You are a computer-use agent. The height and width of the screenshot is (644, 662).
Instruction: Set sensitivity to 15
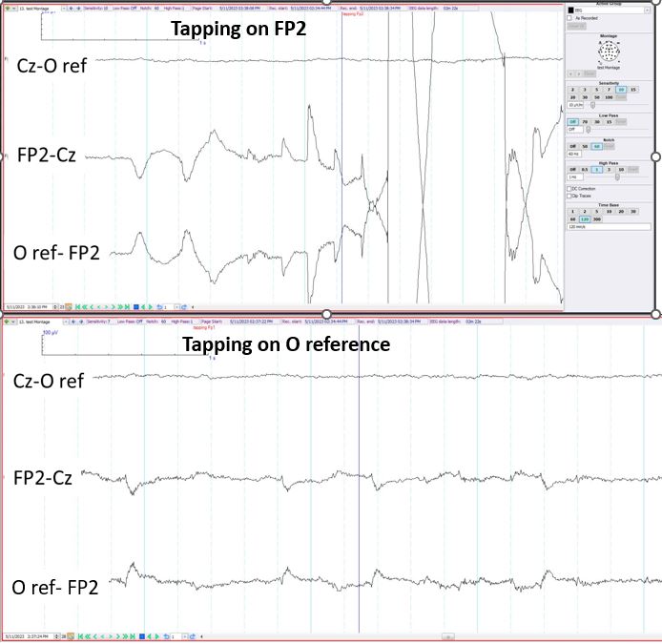pyautogui.click(x=633, y=89)
